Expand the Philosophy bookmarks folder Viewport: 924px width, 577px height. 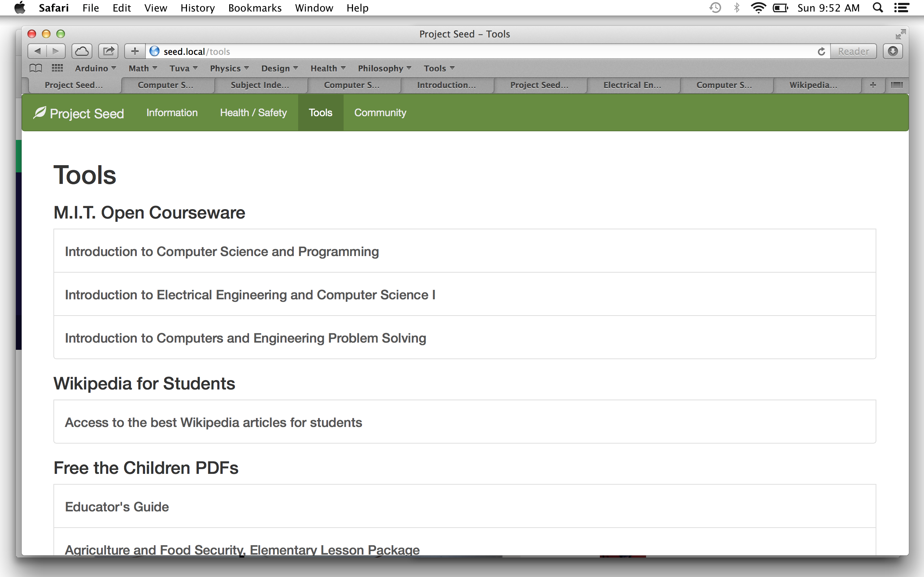[x=384, y=68]
